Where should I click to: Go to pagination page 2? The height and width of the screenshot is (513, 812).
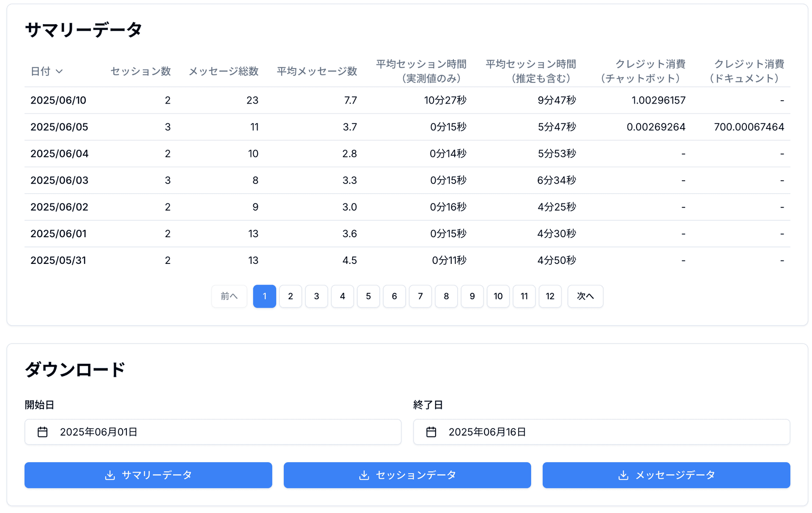[291, 296]
